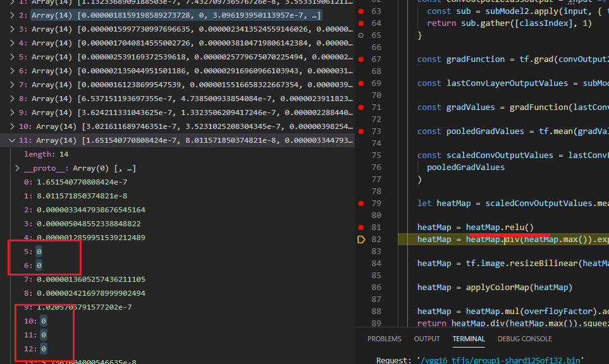This screenshot has width=609, height=364.
Task: Select value row '0: 1.651540770808424e-7'
Action: [x=75, y=182]
